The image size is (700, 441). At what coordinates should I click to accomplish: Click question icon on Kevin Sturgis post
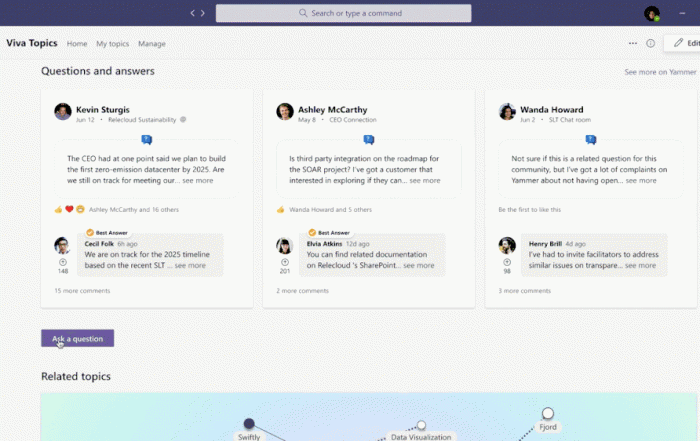tap(146, 140)
